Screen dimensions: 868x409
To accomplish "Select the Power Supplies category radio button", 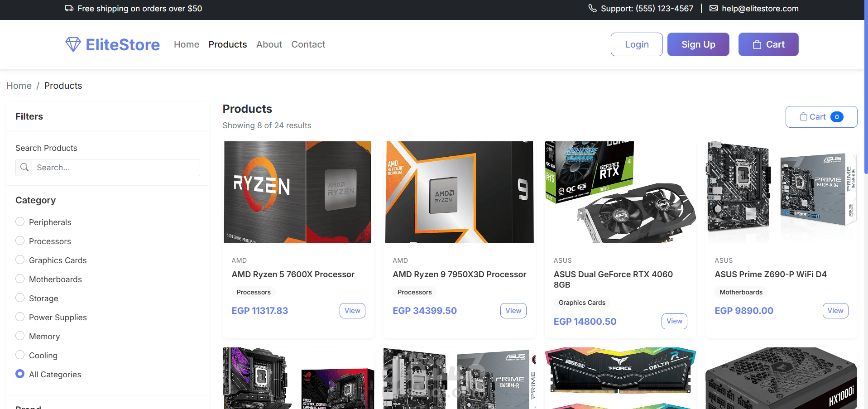I will coord(20,317).
